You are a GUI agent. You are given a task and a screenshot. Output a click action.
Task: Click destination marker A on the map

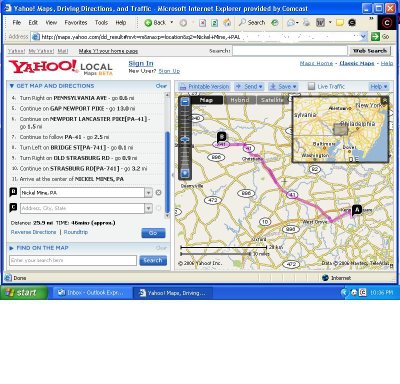pos(357,210)
